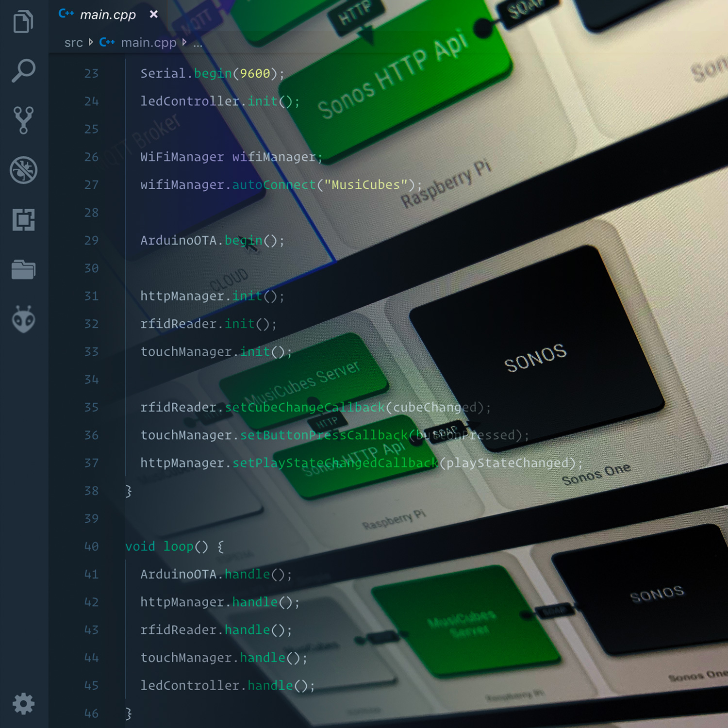The width and height of the screenshot is (728, 728).
Task: Click line number 40 in the gutter
Action: [x=91, y=546]
